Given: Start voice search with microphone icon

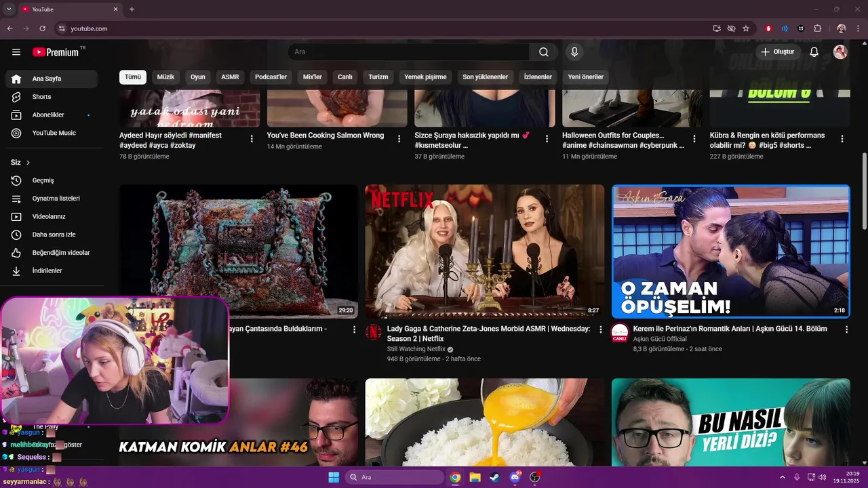Looking at the screenshot, I should coord(574,52).
